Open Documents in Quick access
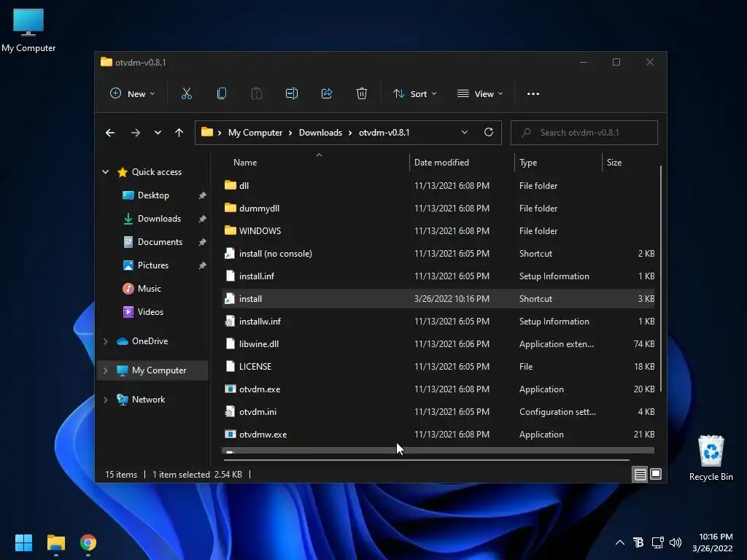This screenshot has height=560, width=747. pos(160,242)
